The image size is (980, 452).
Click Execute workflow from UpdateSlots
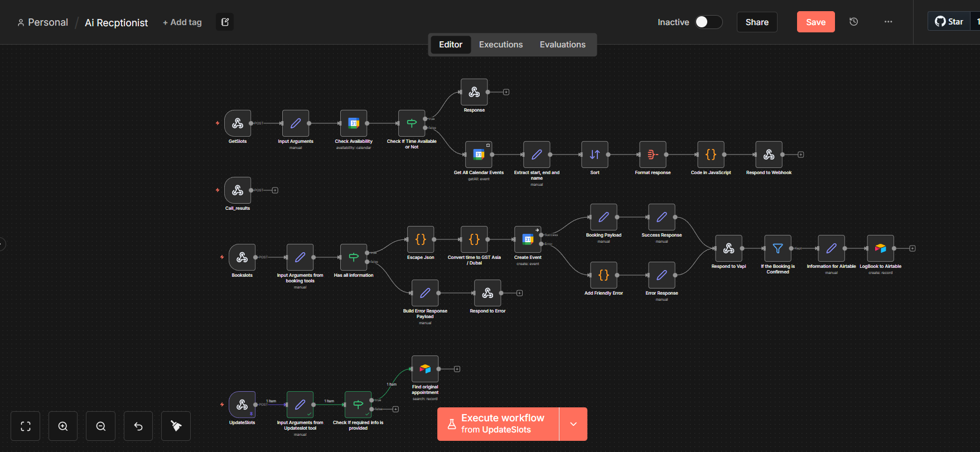[x=498, y=424]
